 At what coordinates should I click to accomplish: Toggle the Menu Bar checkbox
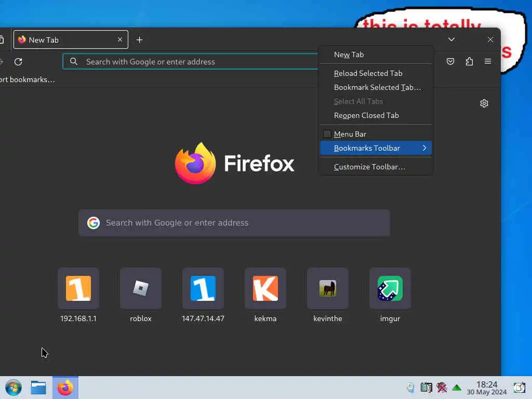click(327, 134)
